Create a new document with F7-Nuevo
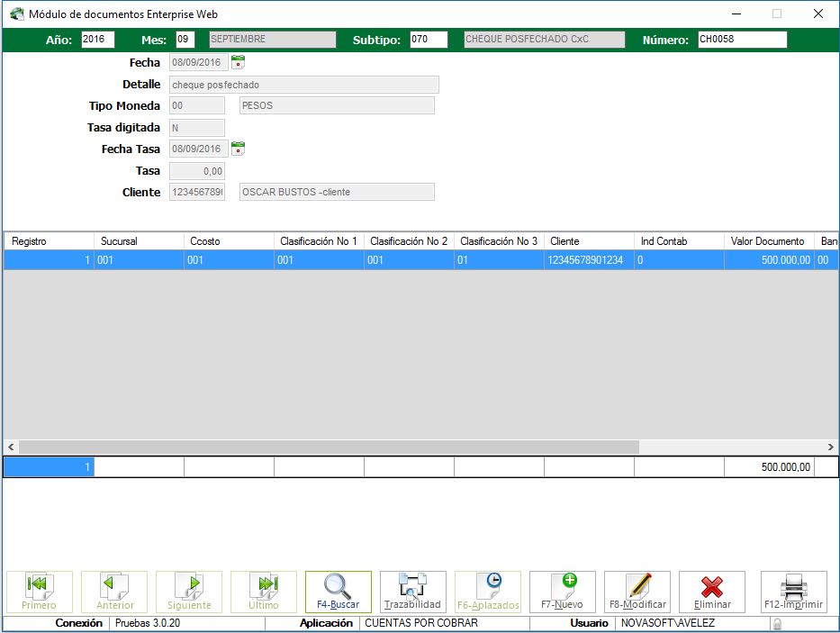This screenshot has width=840, height=633. pos(563,592)
